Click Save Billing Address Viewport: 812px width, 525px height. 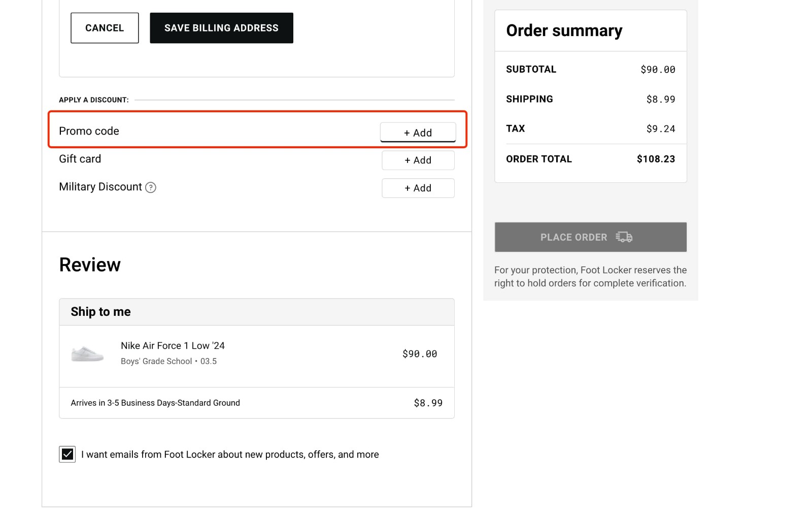click(x=221, y=28)
